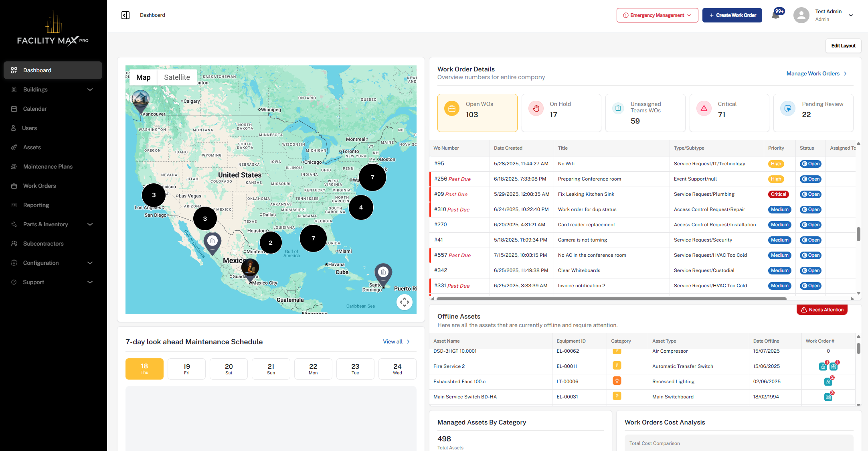
Task: Open the notifications bell
Action: click(x=775, y=15)
